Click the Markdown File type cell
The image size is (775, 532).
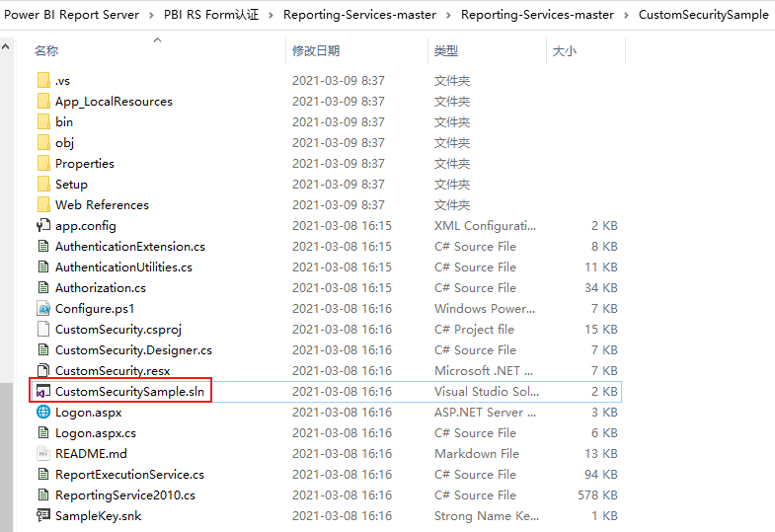[477, 453]
